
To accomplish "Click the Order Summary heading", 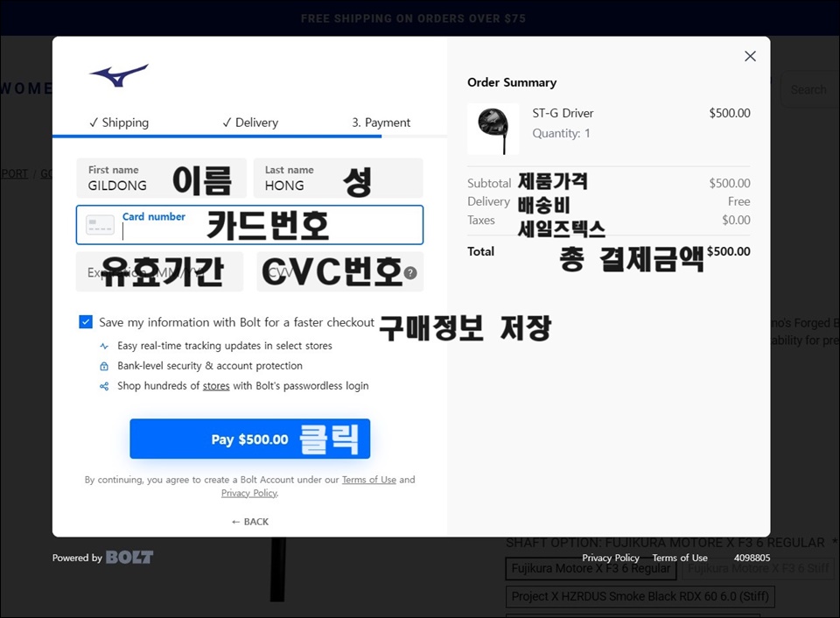I will (512, 82).
